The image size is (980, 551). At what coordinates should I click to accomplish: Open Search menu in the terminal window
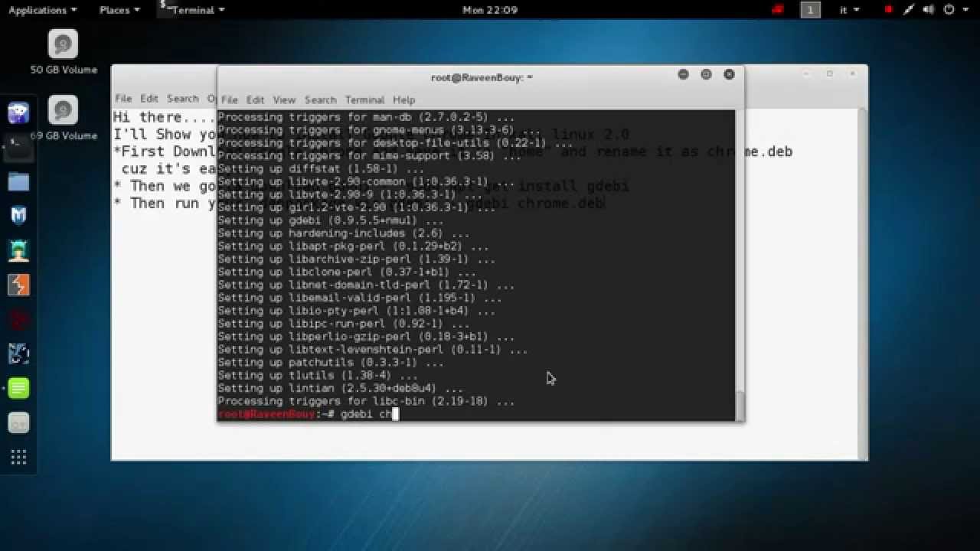[320, 99]
